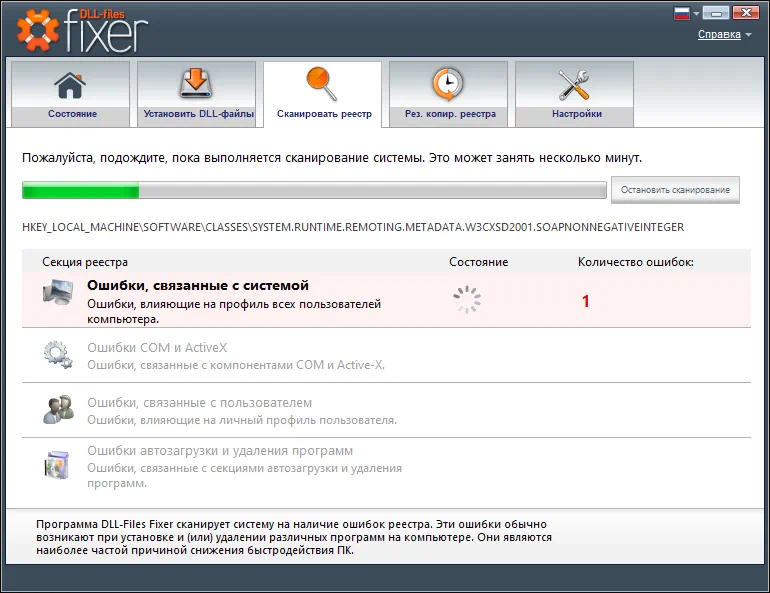This screenshot has height=593, width=770.
Task: Click the users icon for user errors
Action: pyautogui.click(x=58, y=409)
